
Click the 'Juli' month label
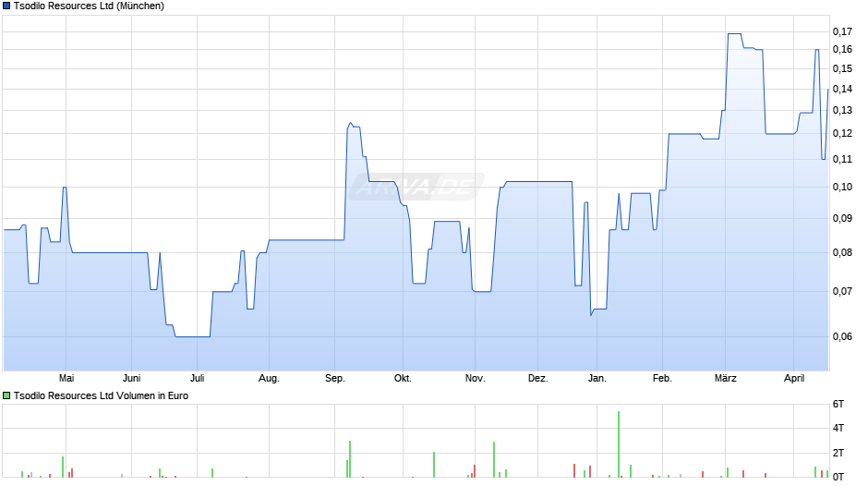(197, 378)
